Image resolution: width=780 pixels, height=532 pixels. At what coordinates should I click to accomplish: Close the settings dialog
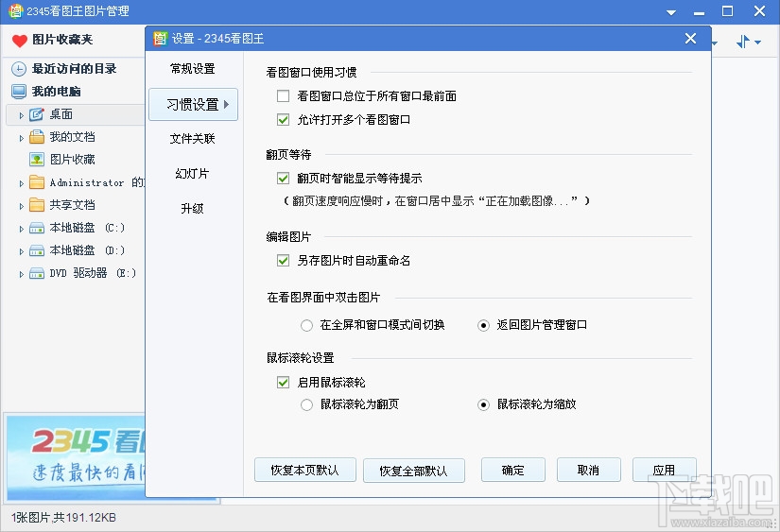(x=690, y=39)
